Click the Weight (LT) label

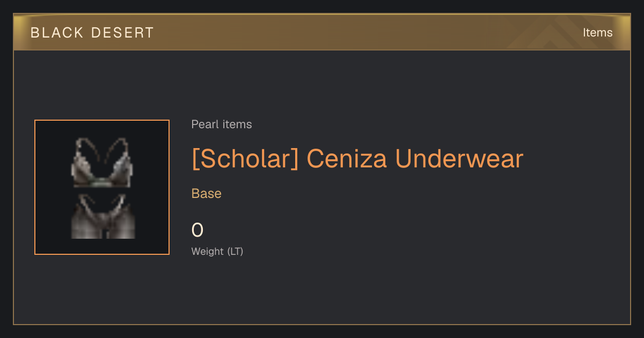pyautogui.click(x=217, y=251)
